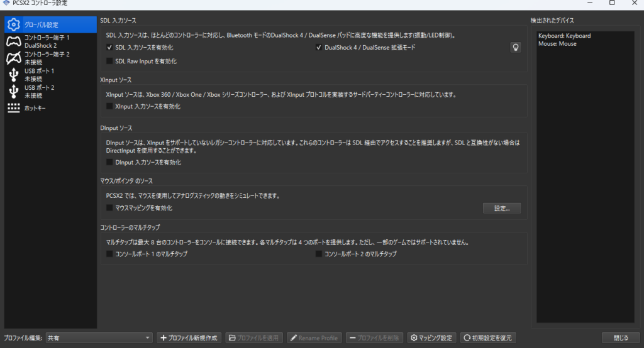Image resolution: width=644 pixels, height=348 pixels.
Task: Open コントローラー端子 1 gamepad icon
Action: 14,41
